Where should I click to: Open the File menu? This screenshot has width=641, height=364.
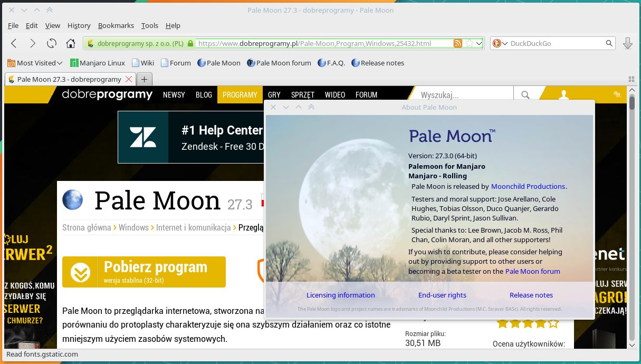pos(13,25)
